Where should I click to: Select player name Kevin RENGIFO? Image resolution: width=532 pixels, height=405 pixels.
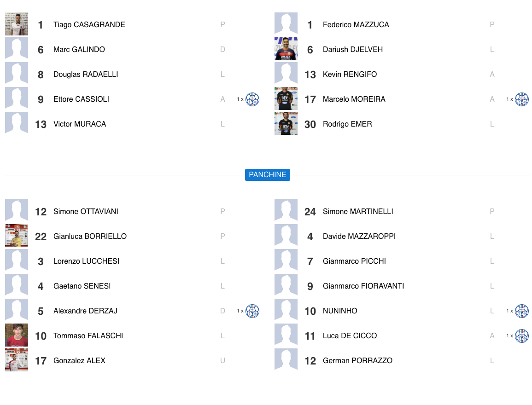click(x=350, y=75)
